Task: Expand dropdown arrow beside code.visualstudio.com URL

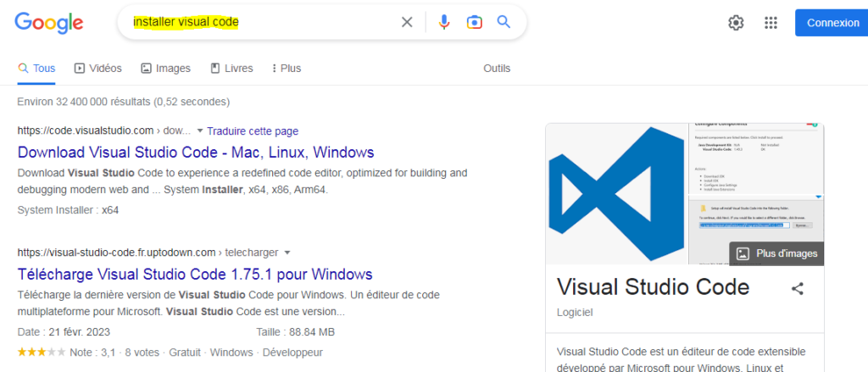Action: click(x=200, y=131)
